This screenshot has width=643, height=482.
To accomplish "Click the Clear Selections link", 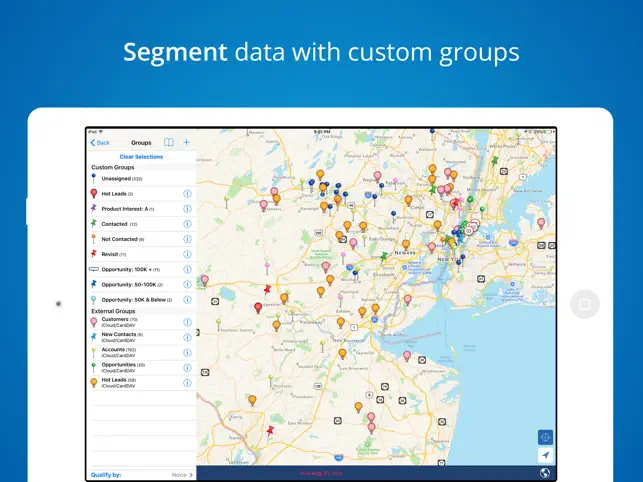I will click(141, 157).
